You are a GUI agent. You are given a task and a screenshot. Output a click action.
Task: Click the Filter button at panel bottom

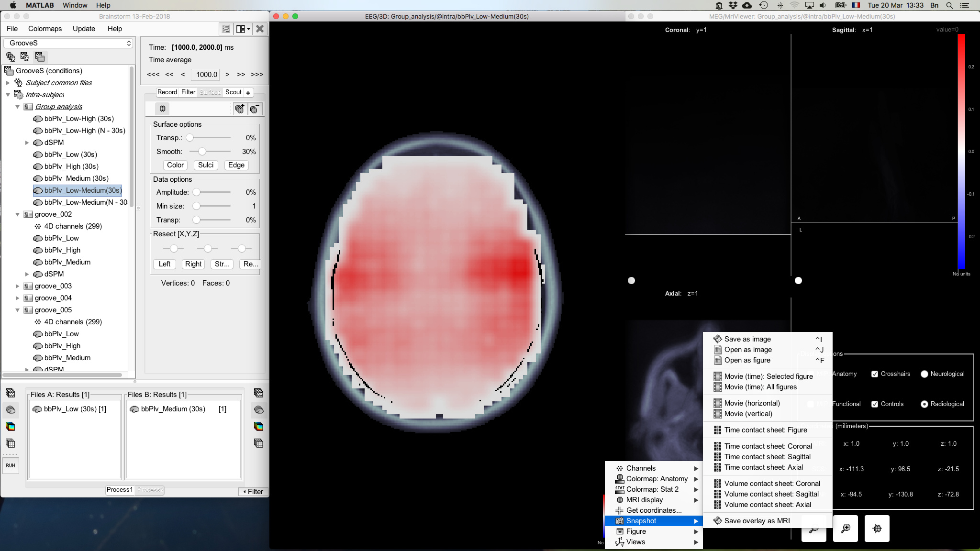pyautogui.click(x=253, y=492)
